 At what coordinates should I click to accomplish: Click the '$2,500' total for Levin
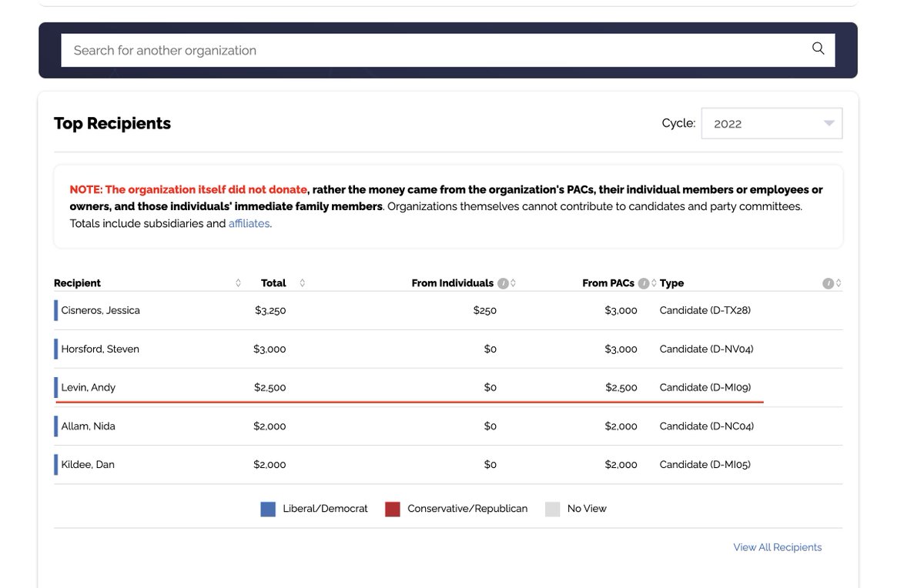coord(270,387)
